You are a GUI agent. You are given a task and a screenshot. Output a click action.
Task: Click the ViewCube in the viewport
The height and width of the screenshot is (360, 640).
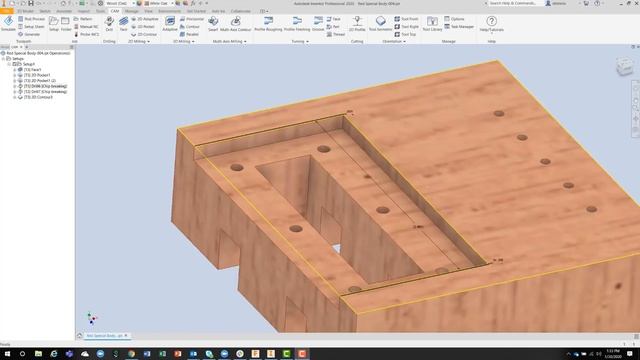point(624,67)
